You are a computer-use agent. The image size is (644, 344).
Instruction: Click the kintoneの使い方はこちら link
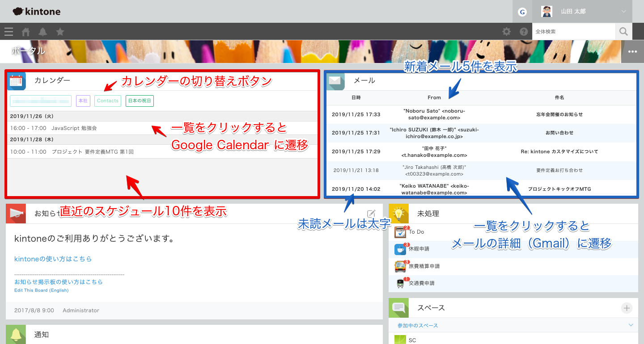pyautogui.click(x=53, y=259)
